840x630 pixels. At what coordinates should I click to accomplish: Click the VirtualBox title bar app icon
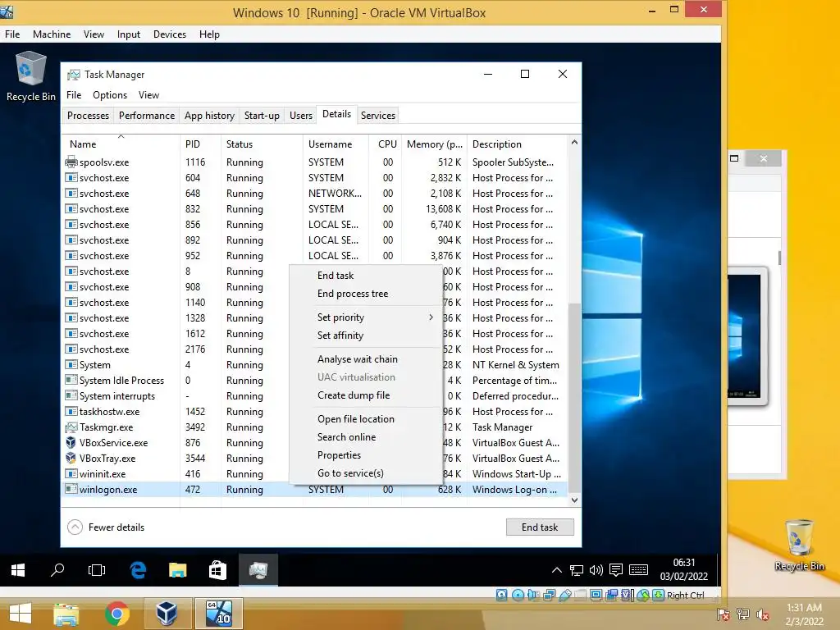[7, 11]
